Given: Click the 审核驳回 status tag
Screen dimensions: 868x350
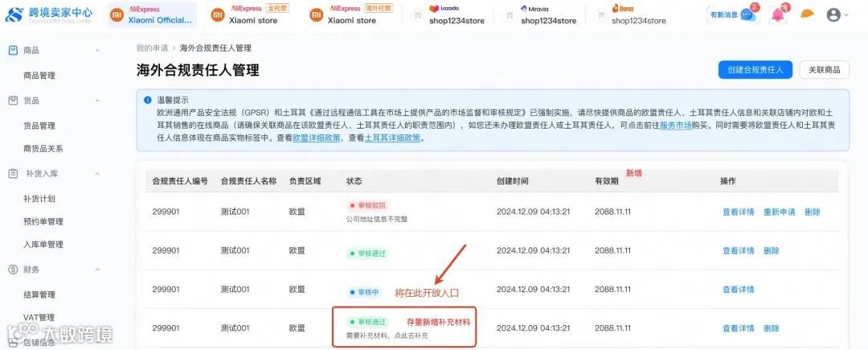Looking at the screenshot, I should 367,205.
